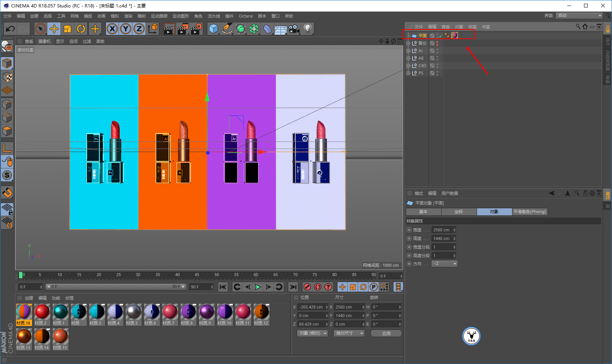Open the search magnifier in Object Manager
Screen dimensions: 612x364
(578, 26)
